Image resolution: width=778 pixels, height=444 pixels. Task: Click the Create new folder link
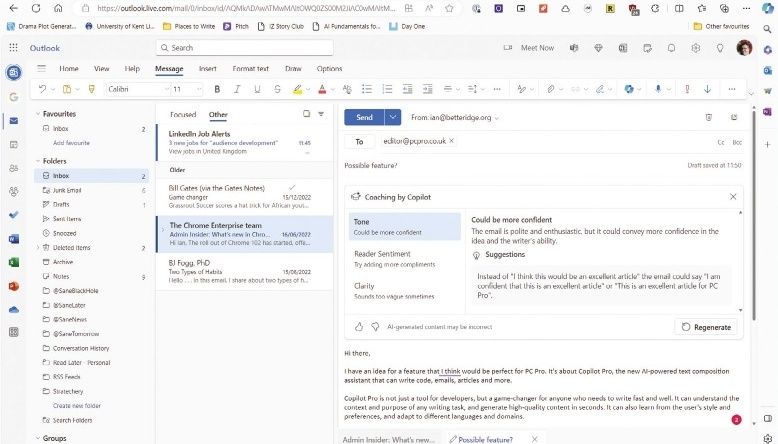point(76,405)
